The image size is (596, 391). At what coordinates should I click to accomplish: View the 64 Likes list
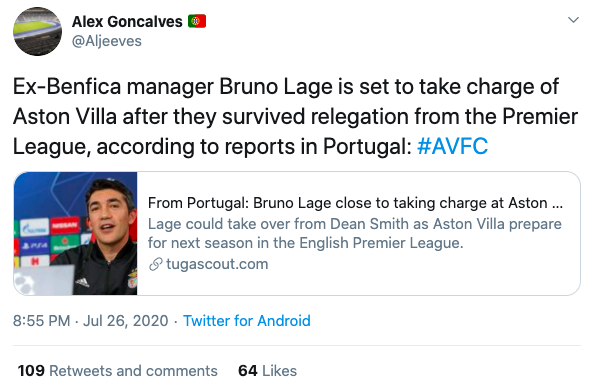point(267,371)
